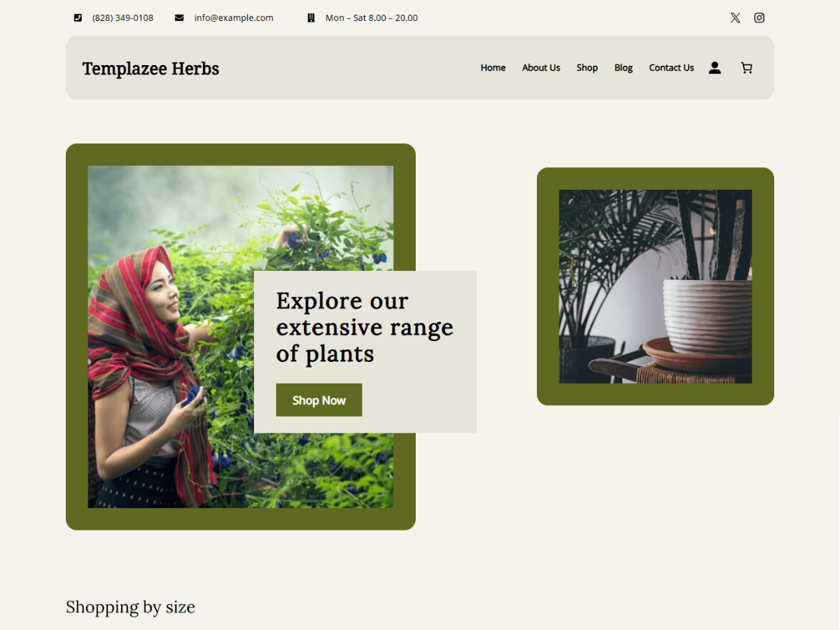Open the shopping cart icon
The width and height of the screenshot is (840, 630).
(x=747, y=68)
